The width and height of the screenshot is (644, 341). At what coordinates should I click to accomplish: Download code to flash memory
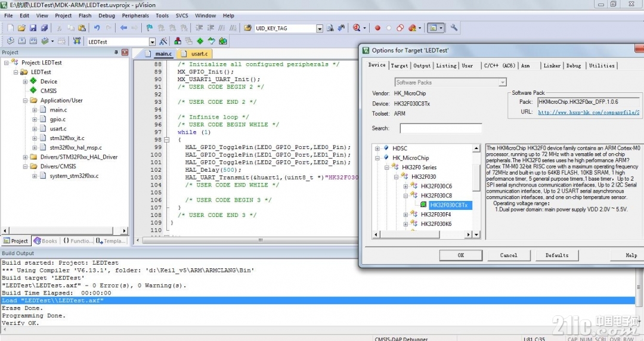[x=77, y=41]
